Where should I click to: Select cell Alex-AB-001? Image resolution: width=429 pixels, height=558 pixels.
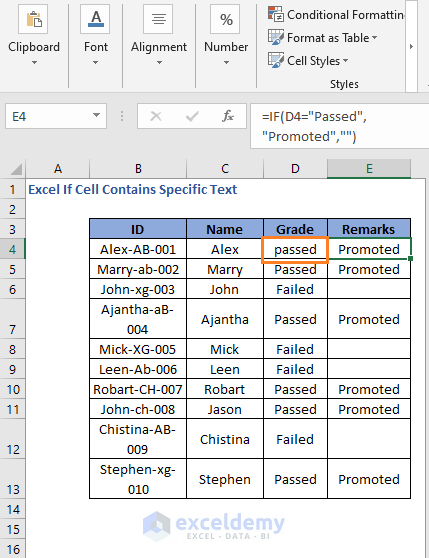[x=138, y=249]
